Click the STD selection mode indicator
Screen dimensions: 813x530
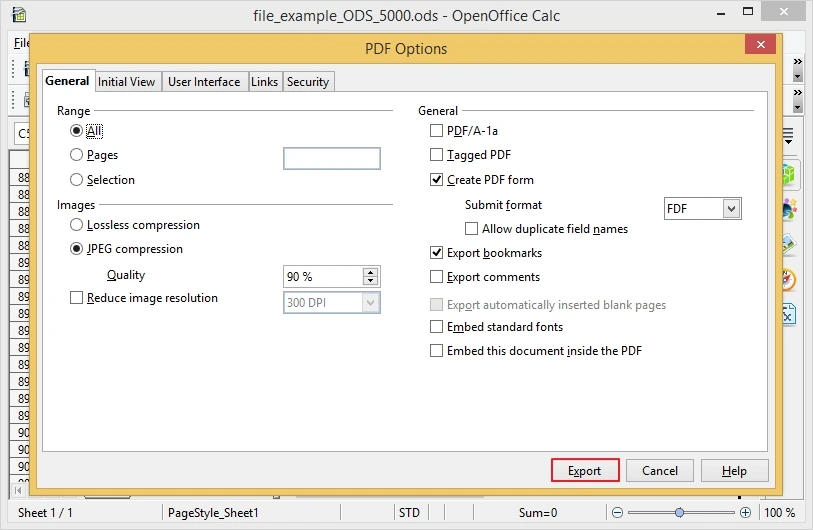click(x=409, y=512)
